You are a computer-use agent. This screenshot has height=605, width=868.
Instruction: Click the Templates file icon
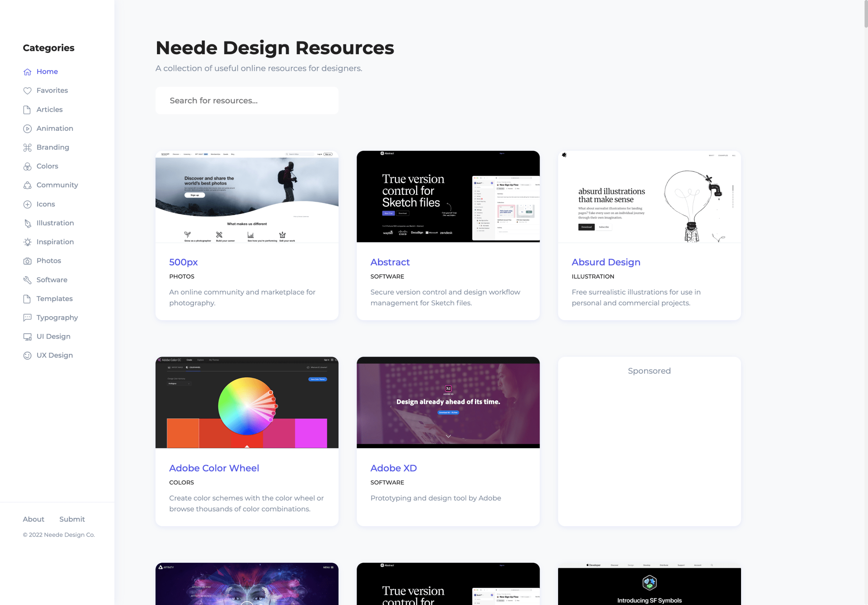27,299
